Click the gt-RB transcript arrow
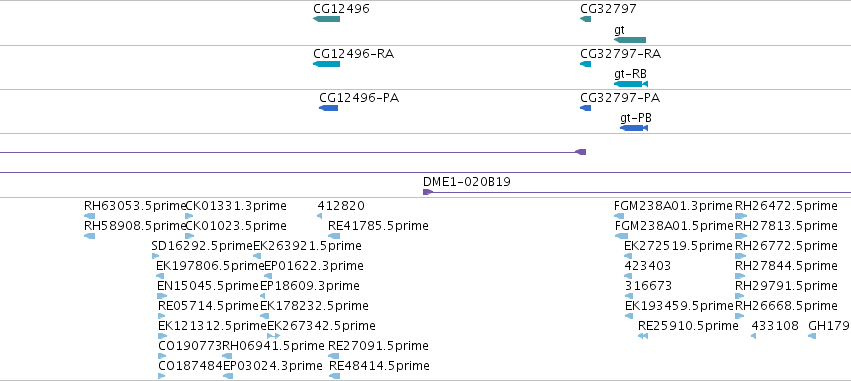This screenshot has height=381, width=851. [x=631, y=84]
